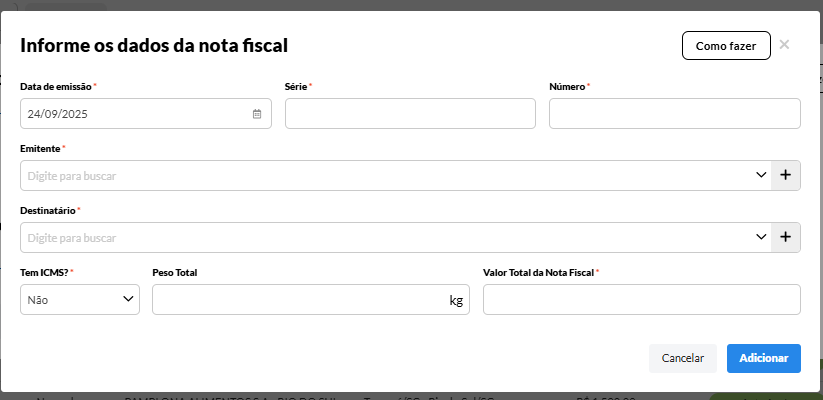Open the Tem ICMS? select box

(80, 299)
